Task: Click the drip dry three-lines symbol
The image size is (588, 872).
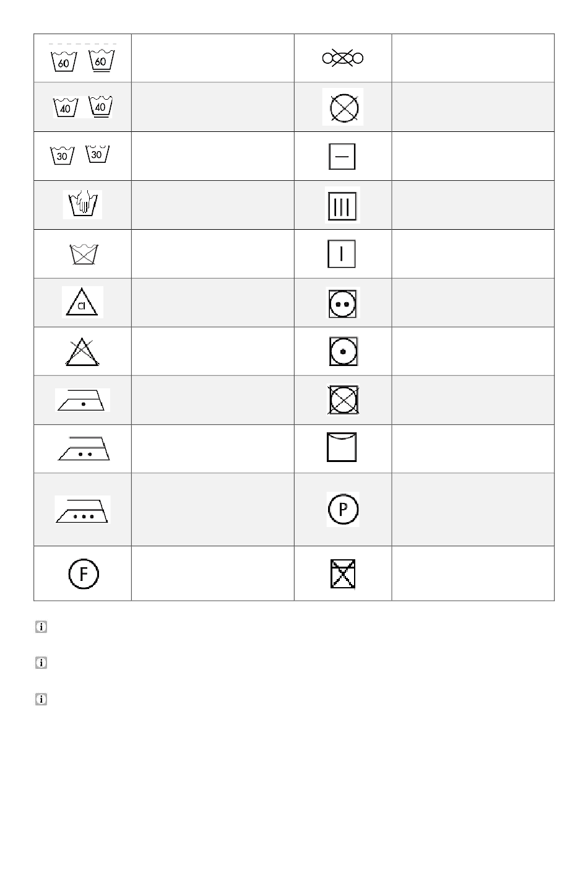Action: (342, 205)
